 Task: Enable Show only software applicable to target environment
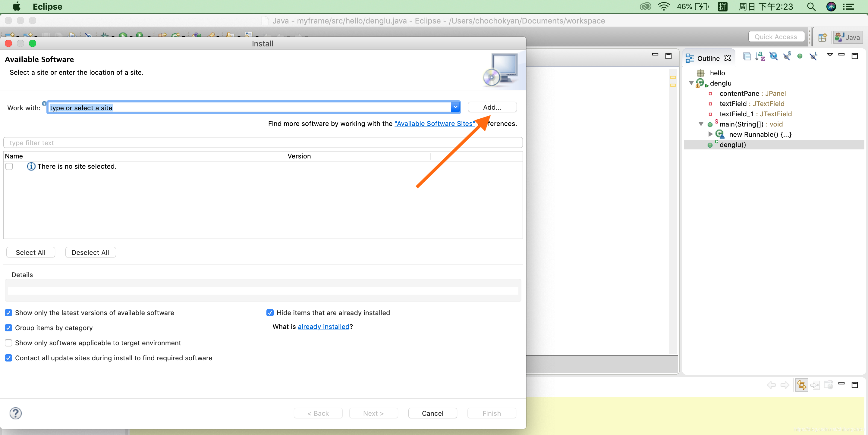[x=8, y=343]
